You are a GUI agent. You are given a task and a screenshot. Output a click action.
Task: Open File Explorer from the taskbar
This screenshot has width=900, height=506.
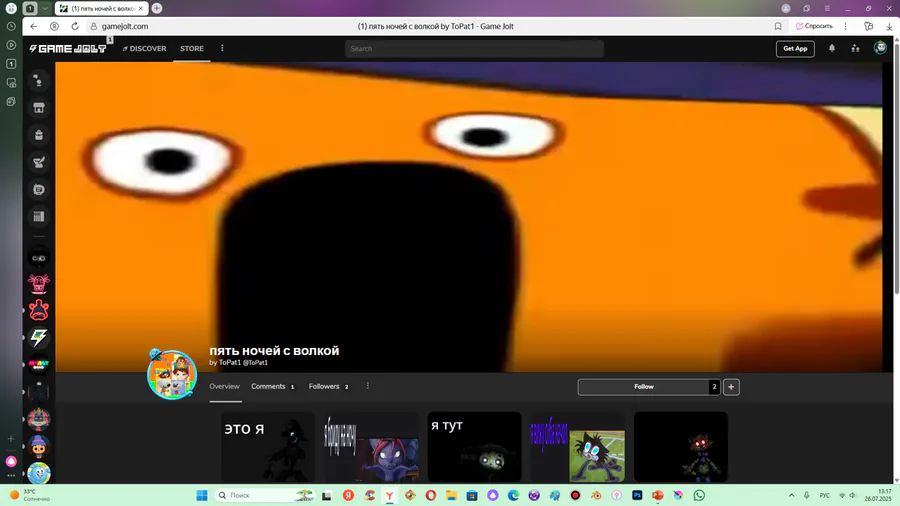click(451, 495)
